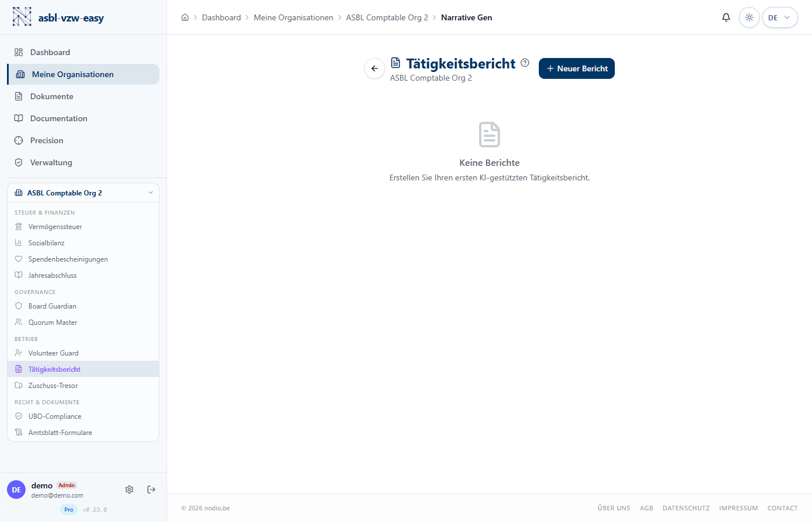Open the ÜBER UNS footer link
812x522 pixels.
click(x=614, y=508)
